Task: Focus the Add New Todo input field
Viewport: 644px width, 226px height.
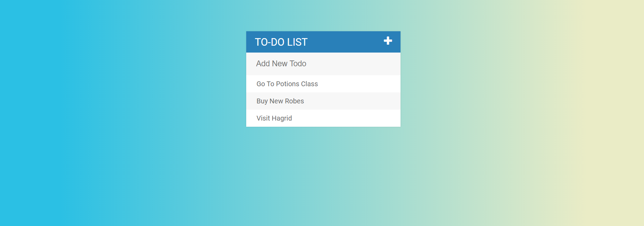Action: (323, 64)
